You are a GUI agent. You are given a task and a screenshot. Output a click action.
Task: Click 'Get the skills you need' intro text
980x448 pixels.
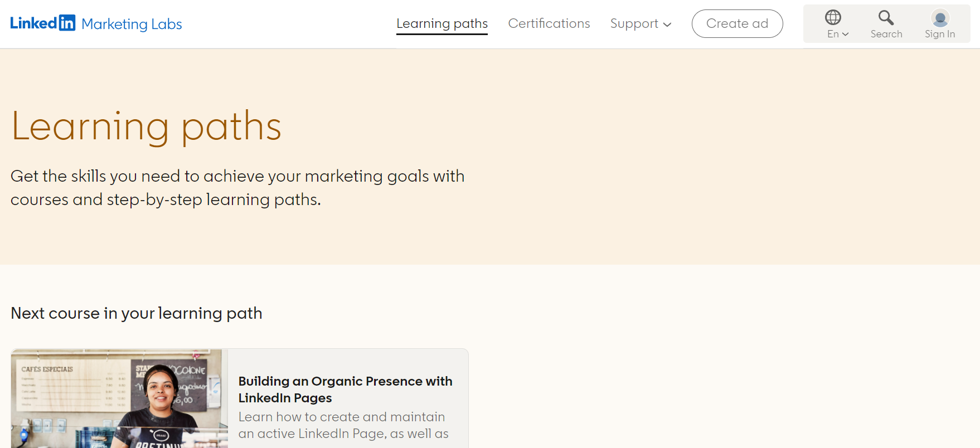pos(237,188)
